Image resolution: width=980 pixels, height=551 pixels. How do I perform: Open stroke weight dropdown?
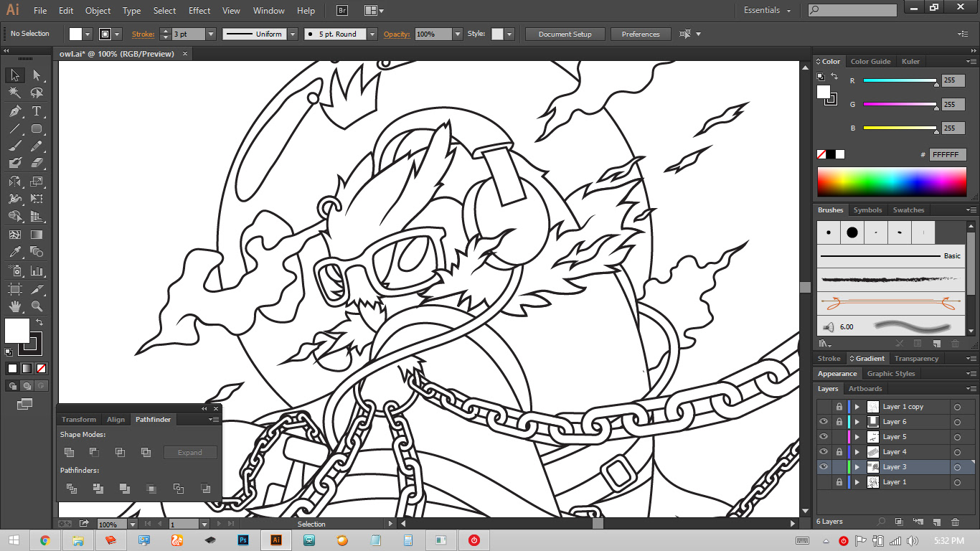pyautogui.click(x=211, y=34)
